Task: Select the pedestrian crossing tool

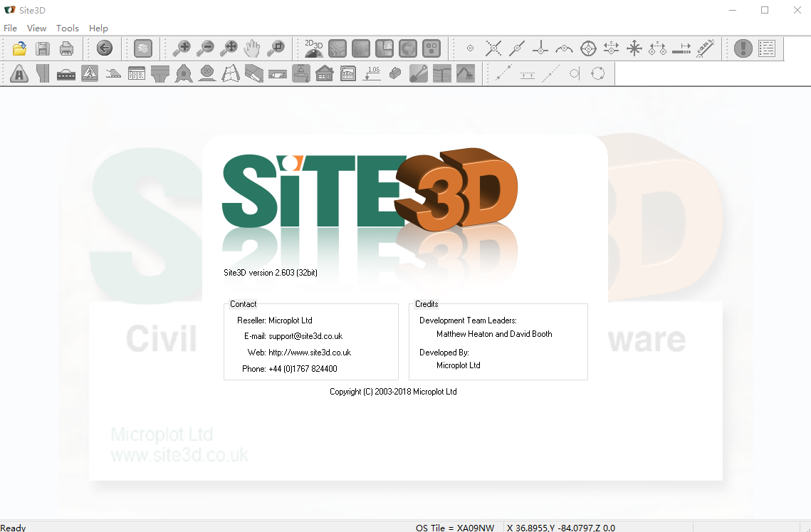Action: pos(90,74)
